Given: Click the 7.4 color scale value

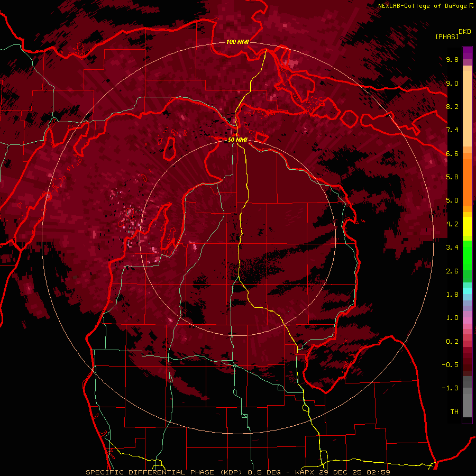Looking at the screenshot, I should click(452, 130).
